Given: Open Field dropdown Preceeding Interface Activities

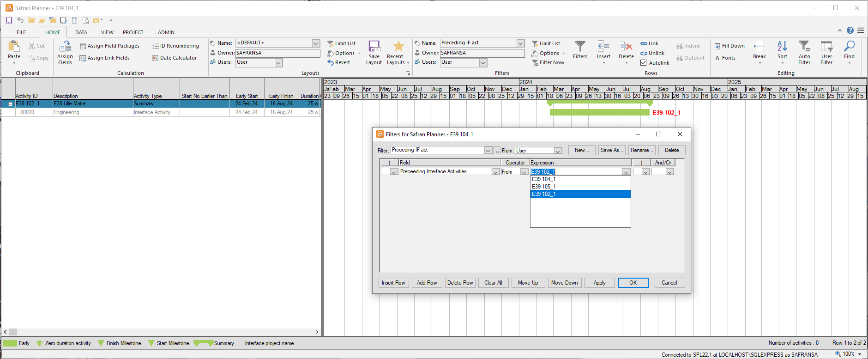Looking at the screenshot, I should [x=495, y=172].
